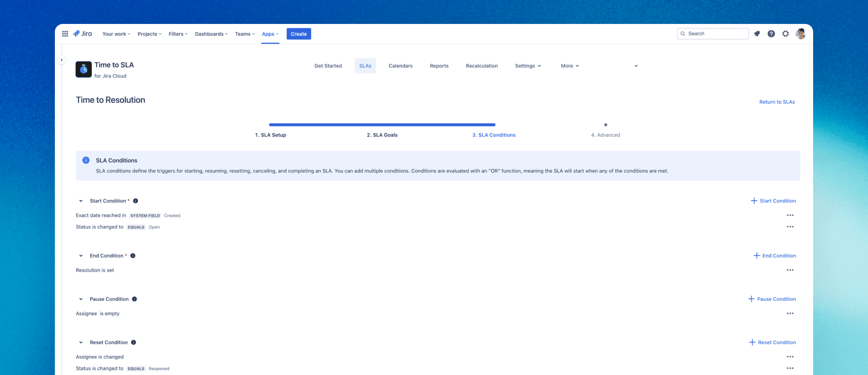The width and height of the screenshot is (868, 375).
Task: Click the SLA Conditions info banner icon
Action: [86, 160]
